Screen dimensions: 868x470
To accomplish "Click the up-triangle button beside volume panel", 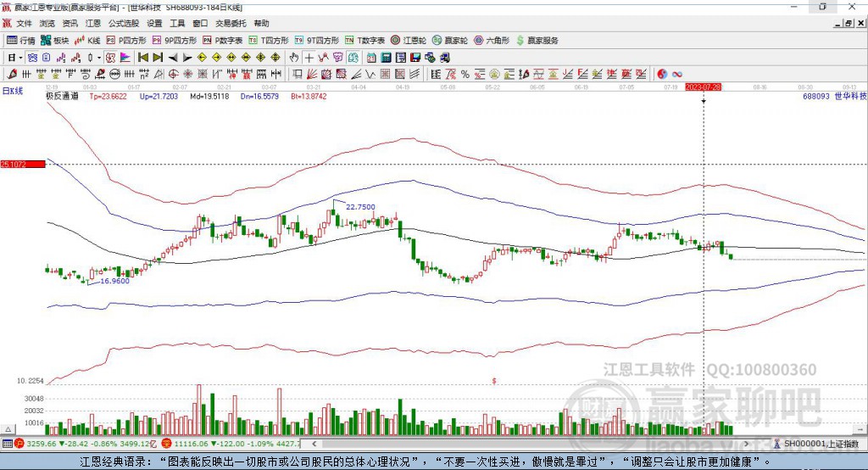I will (x=8, y=429).
